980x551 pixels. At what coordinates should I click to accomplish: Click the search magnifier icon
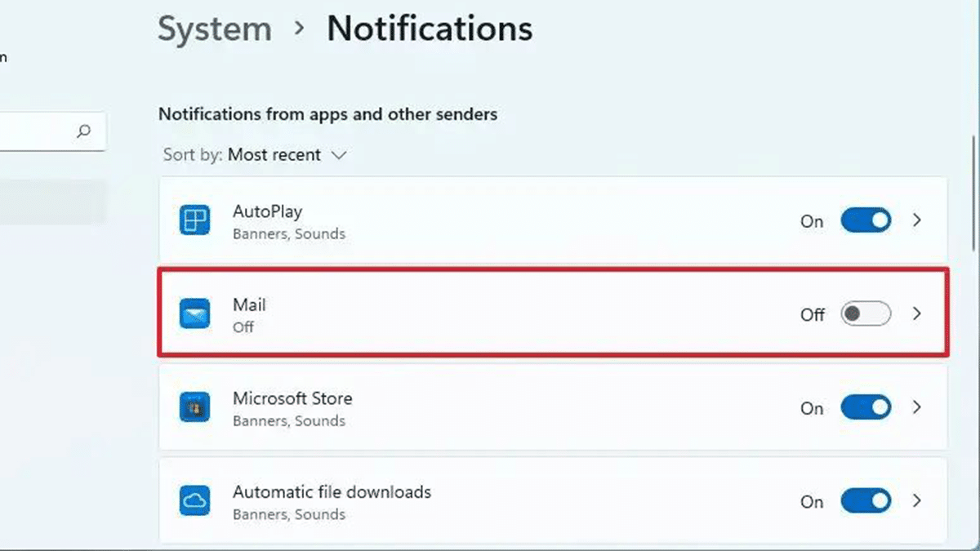pyautogui.click(x=83, y=131)
